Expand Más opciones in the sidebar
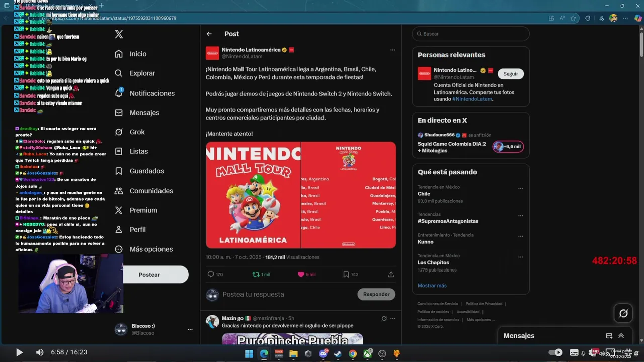 pyautogui.click(x=143, y=249)
